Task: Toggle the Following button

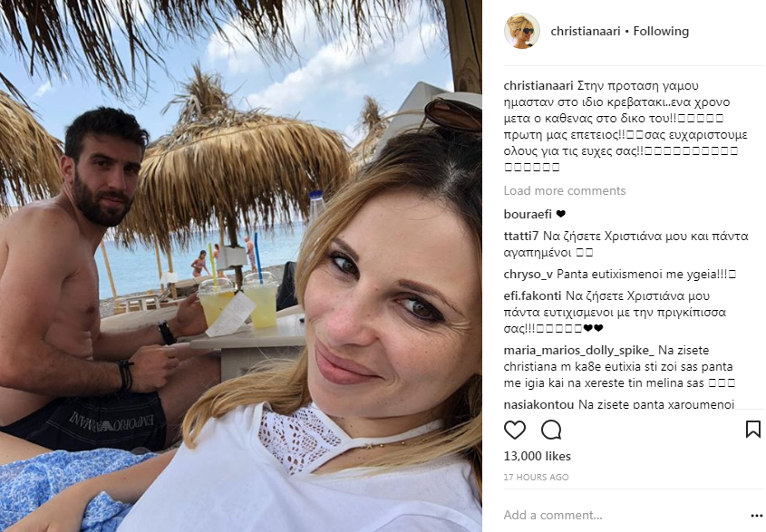Action: click(661, 31)
